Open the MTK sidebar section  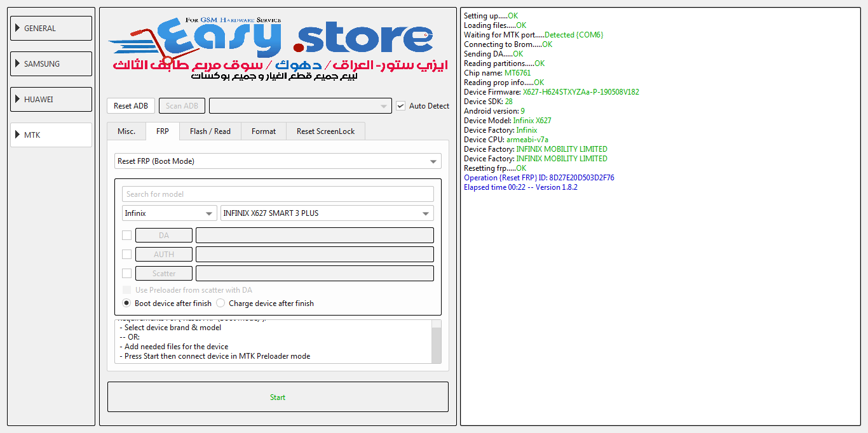(x=51, y=135)
